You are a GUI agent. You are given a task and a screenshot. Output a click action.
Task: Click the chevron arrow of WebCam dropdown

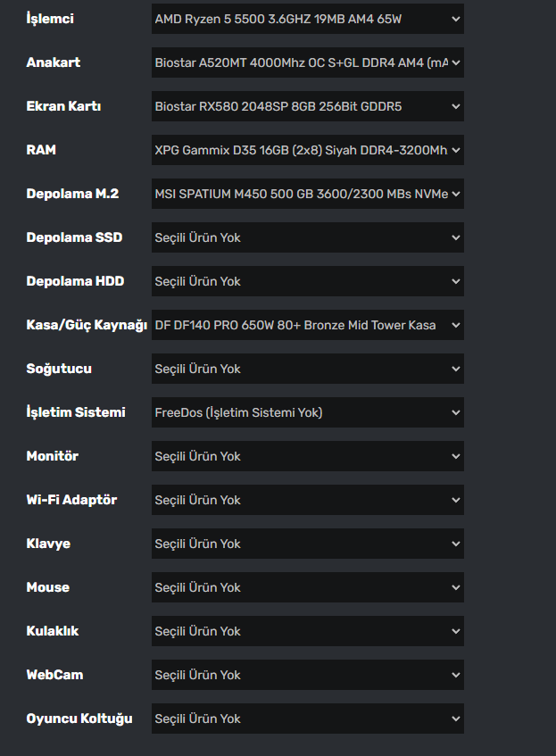tap(456, 675)
